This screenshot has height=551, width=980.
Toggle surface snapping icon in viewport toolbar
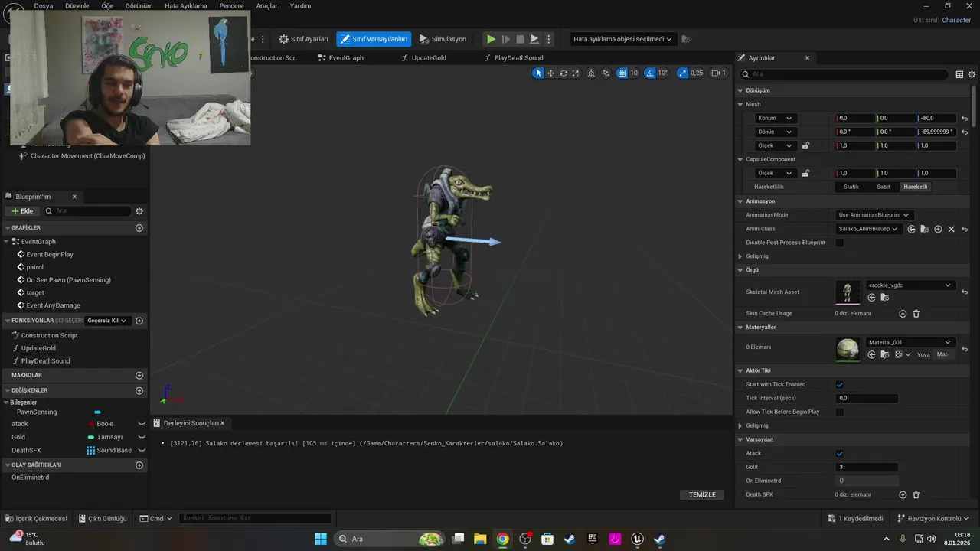click(x=606, y=73)
